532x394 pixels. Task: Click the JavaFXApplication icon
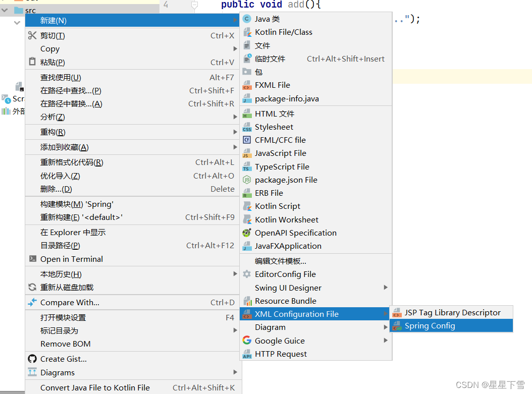[247, 246]
